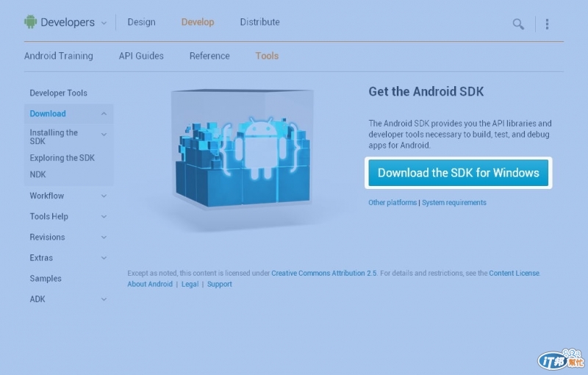Open Workflow sidebar item
Image resolution: width=588 pixels, height=375 pixels.
click(47, 196)
